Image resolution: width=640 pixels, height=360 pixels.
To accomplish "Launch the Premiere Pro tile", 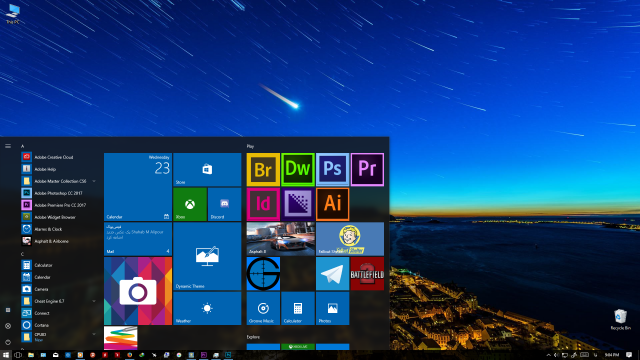I will click(367, 169).
